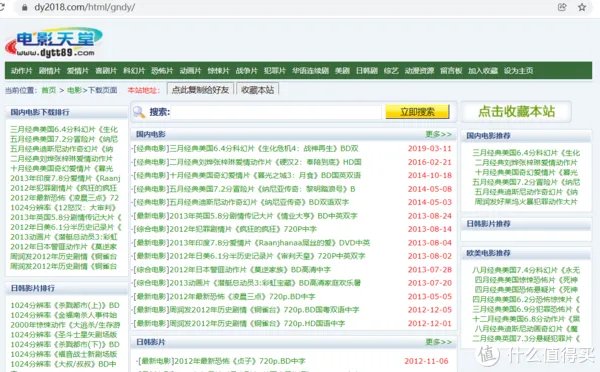Open sidebar link 1024分辨率《杀戮都市(下)》BD
Viewport: 600px width, 372px height.
[65, 344]
